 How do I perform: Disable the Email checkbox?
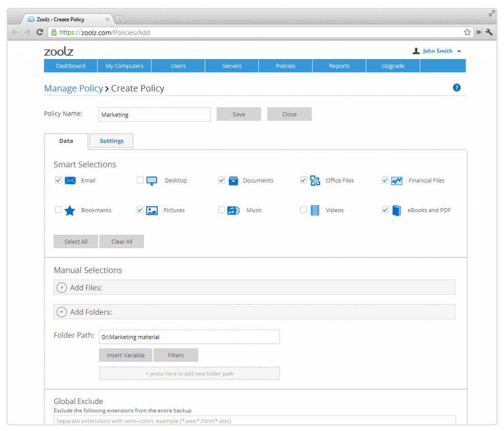click(59, 180)
